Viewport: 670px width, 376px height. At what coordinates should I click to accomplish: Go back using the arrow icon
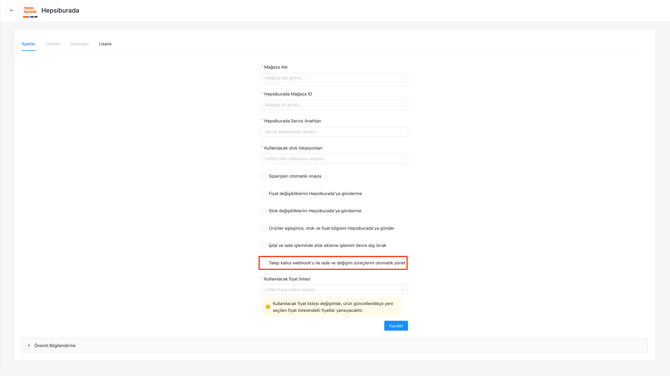(x=12, y=10)
